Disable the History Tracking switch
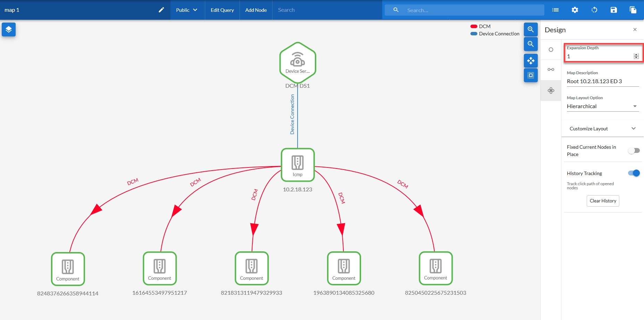This screenshot has height=320, width=644. coord(634,173)
